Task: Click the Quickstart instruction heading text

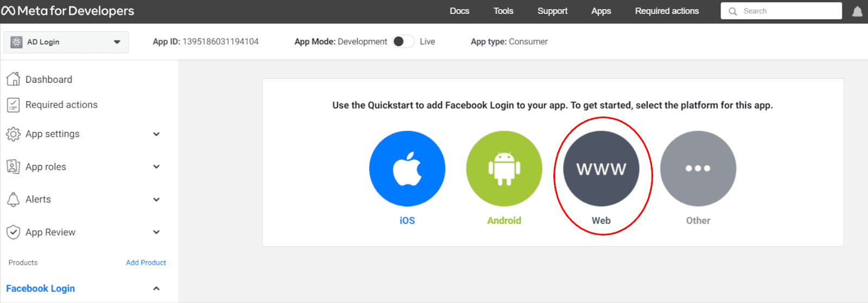Action: pos(552,105)
